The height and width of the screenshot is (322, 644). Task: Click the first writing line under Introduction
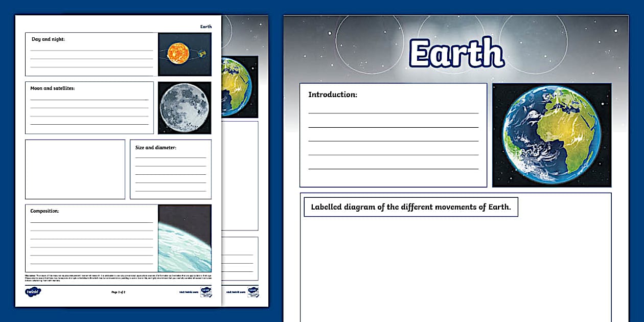pos(393,112)
